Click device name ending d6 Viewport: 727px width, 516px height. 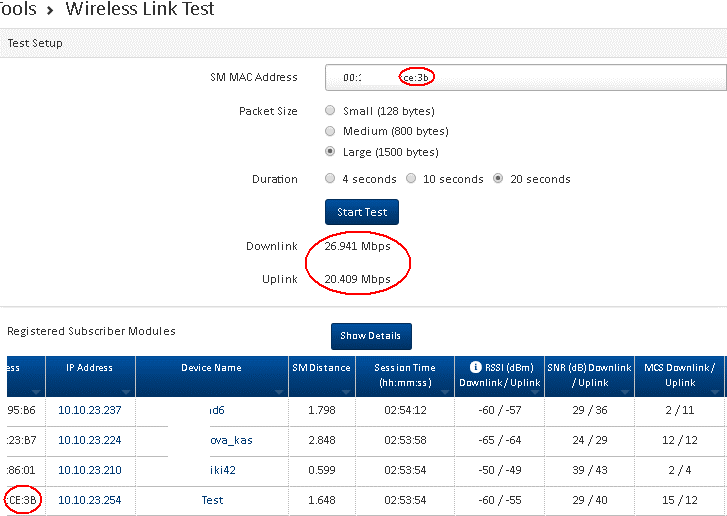217,410
